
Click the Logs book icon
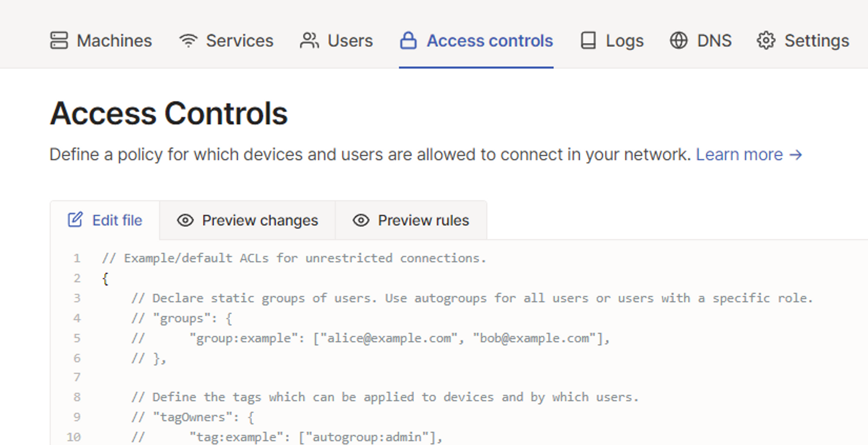588,40
